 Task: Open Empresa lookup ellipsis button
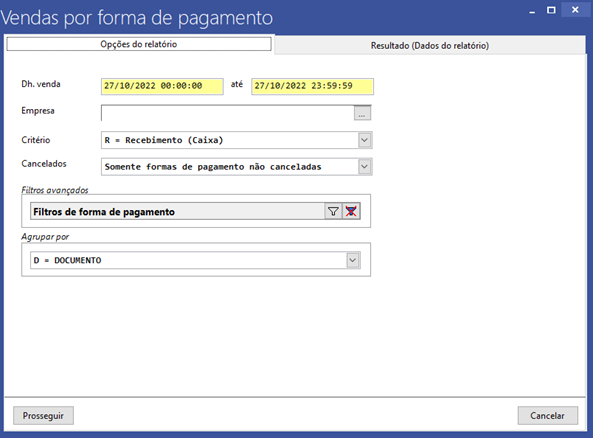tap(362, 113)
